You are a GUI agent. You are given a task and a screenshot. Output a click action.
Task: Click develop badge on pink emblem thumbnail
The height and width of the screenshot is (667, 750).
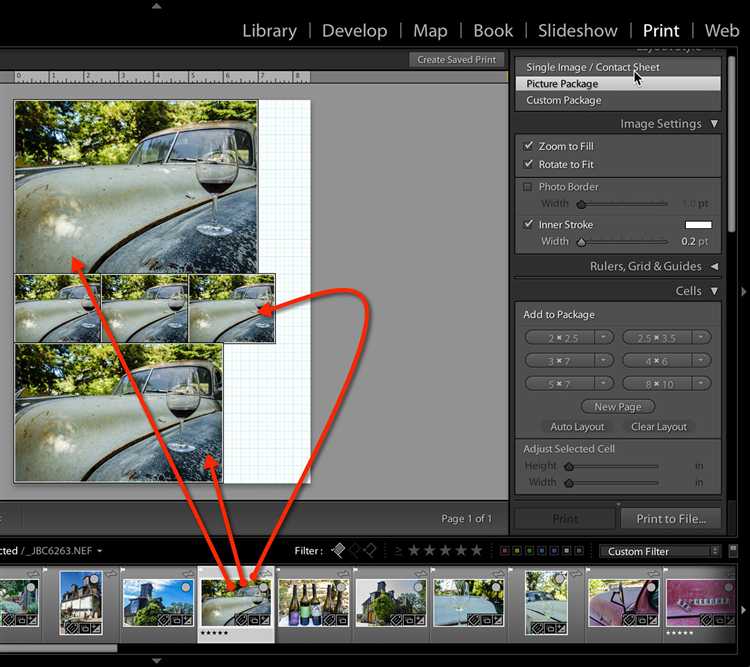[731, 621]
